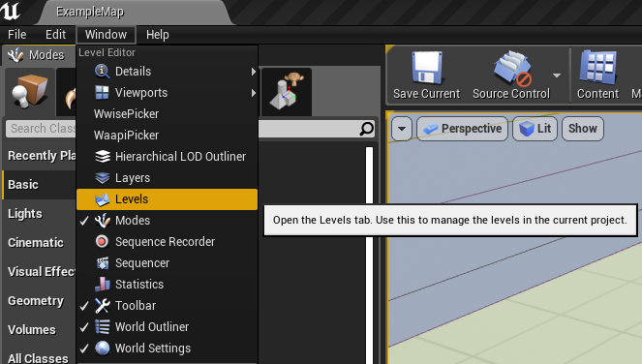642x364 pixels.
Task: Open the viewport options dropdown arrow
Action: tap(402, 129)
